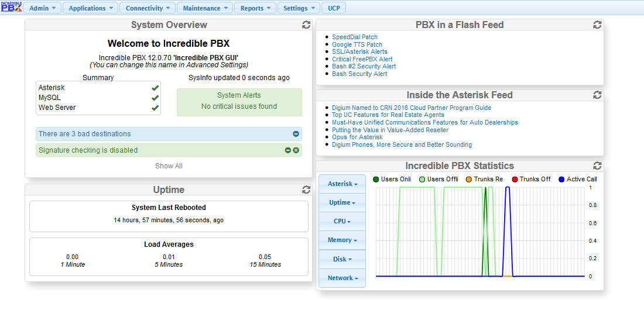
Task: Click 'Signature checking is disabled' notice
Action: tap(169, 150)
